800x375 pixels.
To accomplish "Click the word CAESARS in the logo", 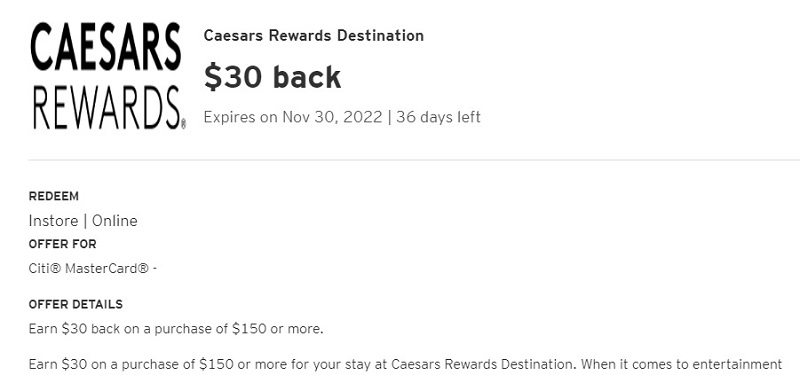I will point(106,46).
